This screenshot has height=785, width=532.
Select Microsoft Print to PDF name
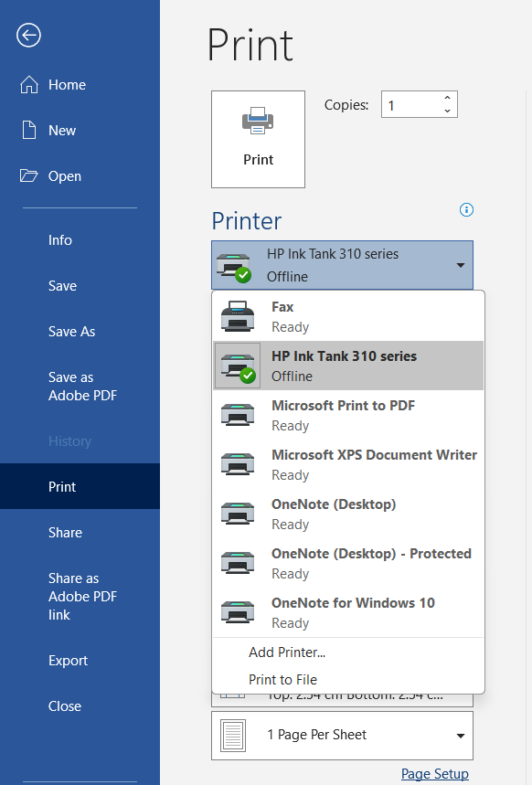click(x=343, y=405)
